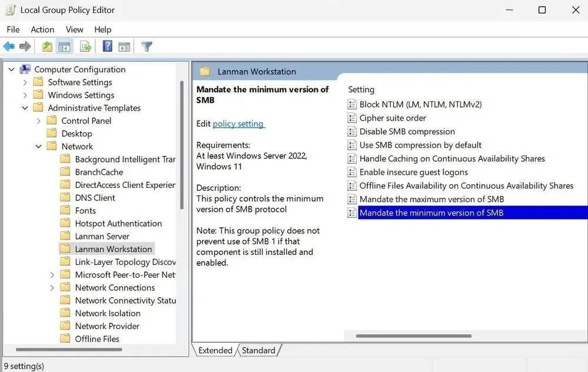The height and width of the screenshot is (372, 588).
Task: Select Network Provider in the tree
Action: (107, 326)
